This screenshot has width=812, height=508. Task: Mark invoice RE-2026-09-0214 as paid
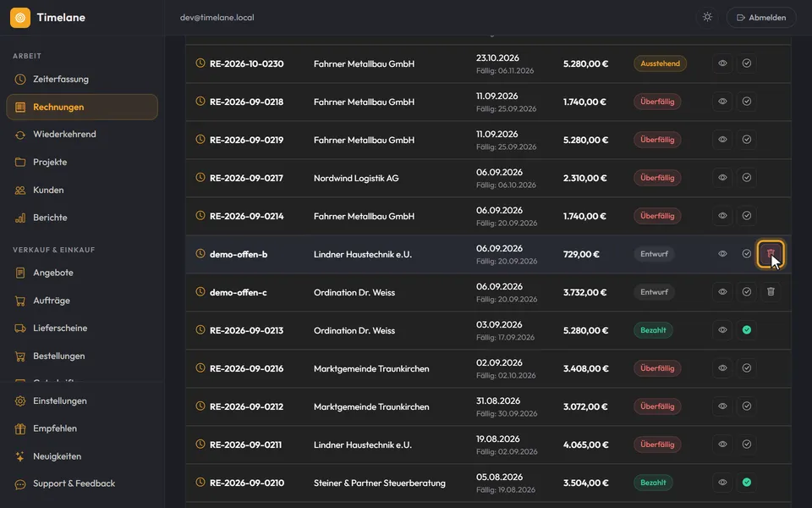[747, 216]
